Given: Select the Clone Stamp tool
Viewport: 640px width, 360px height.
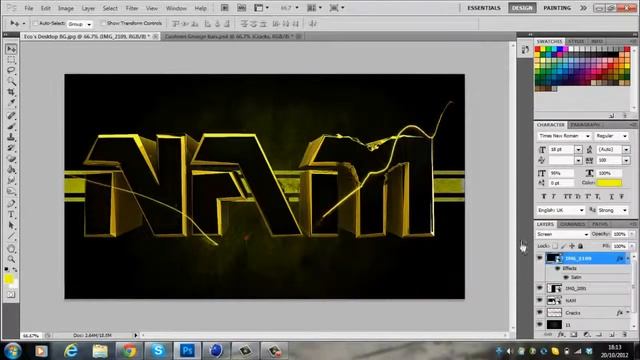Looking at the screenshot, I should tap(11, 137).
